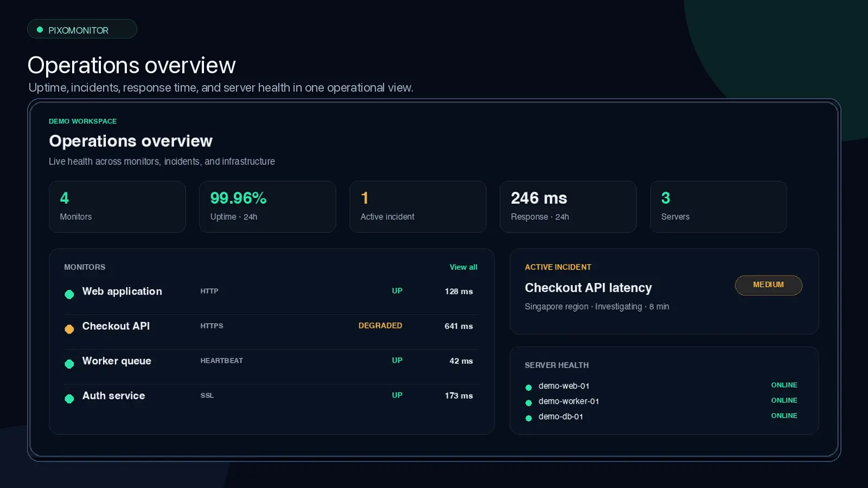
Task: Click the orange status dot beside Checkout API
Action: tap(69, 329)
